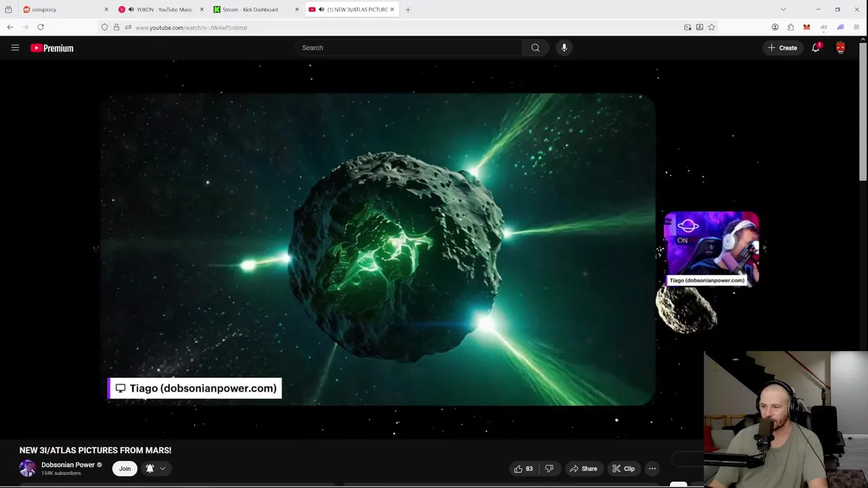This screenshot has height=488, width=868.
Task: Click the search magnifier button
Action: tap(535, 47)
